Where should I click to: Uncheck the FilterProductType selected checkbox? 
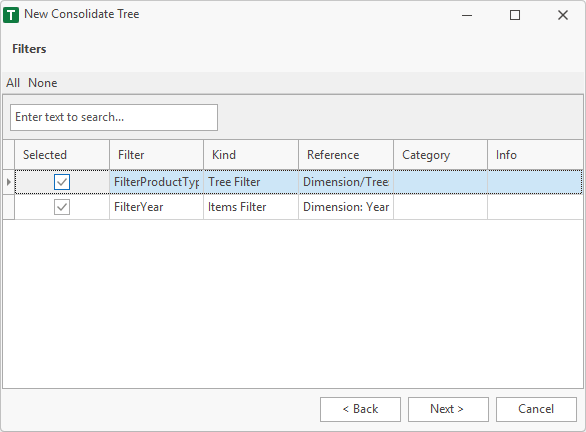point(62,182)
